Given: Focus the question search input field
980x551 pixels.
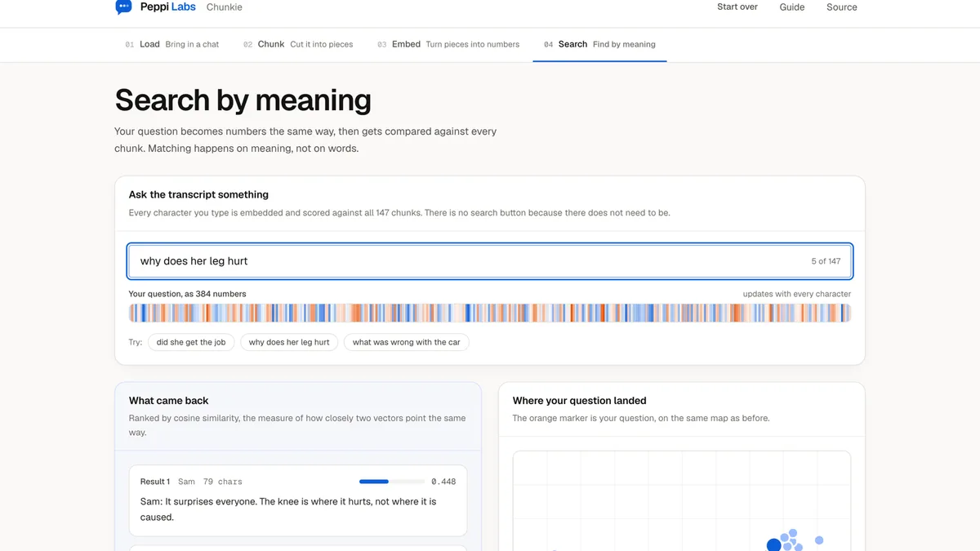Looking at the screenshot, I should click(x=490, y=261).
